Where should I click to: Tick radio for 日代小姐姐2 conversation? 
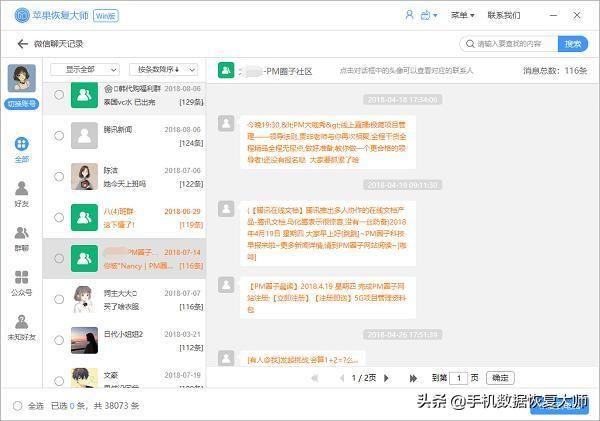[59, 340]
